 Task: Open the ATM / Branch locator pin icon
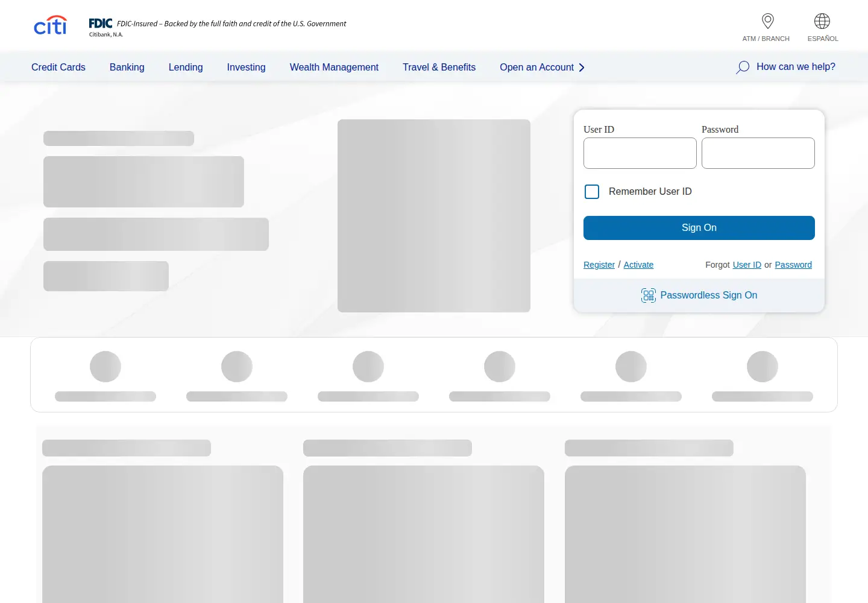767,21
